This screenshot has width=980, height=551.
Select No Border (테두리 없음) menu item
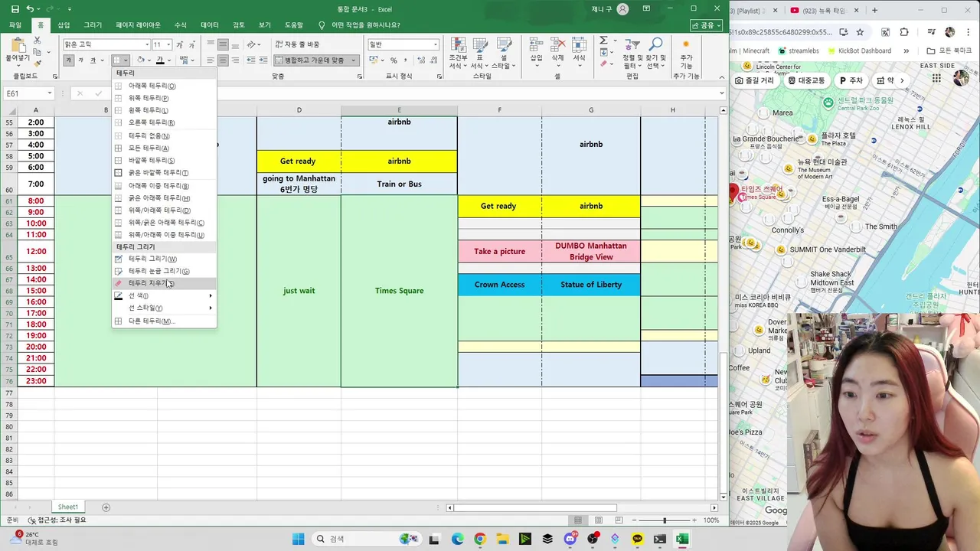pos(164,135)
